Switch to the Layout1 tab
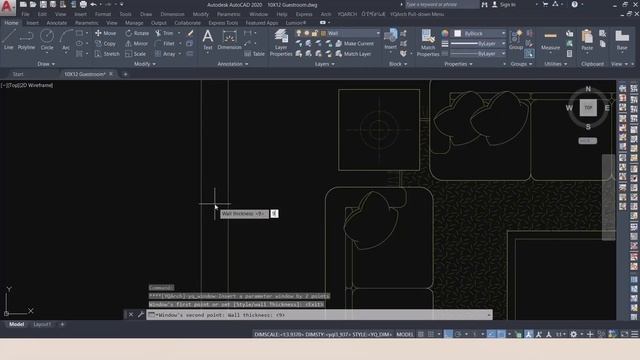Image resolution: width=640 pixels, height=360 pixels. click(42, 324)
